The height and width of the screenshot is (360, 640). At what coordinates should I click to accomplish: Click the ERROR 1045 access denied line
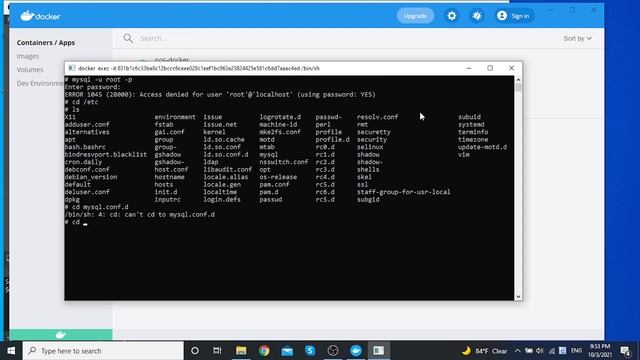(x=220, y=95)
